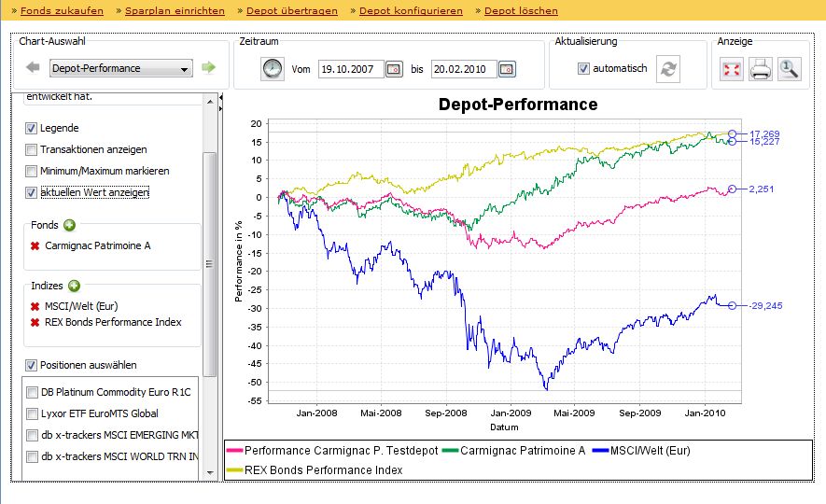Open calendar for the bis date
Image resolution: width=826 pixels, height=504 pixels.
click(x=507, y=69)
